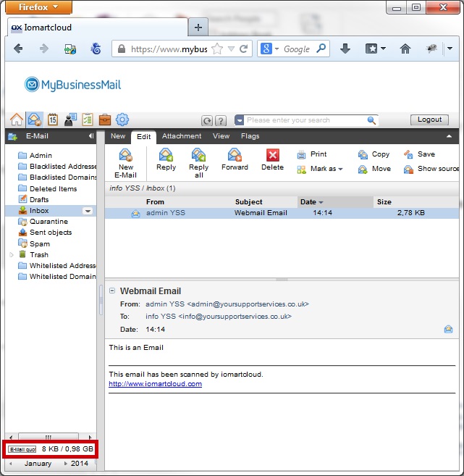Open the Contacts module icon
Viewport: 464px width, 476px height.
(x=70, y=120)
